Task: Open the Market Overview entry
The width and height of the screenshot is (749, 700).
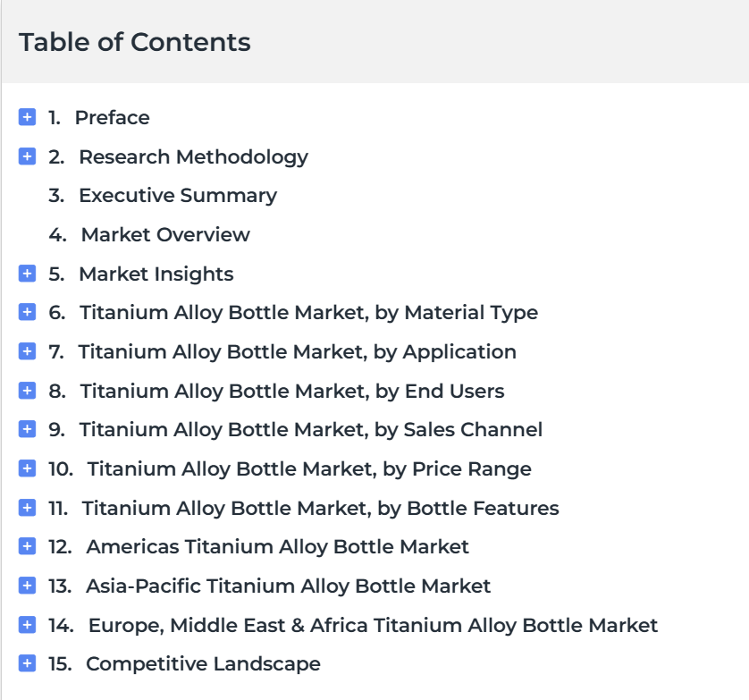Action: click(165, 234)
